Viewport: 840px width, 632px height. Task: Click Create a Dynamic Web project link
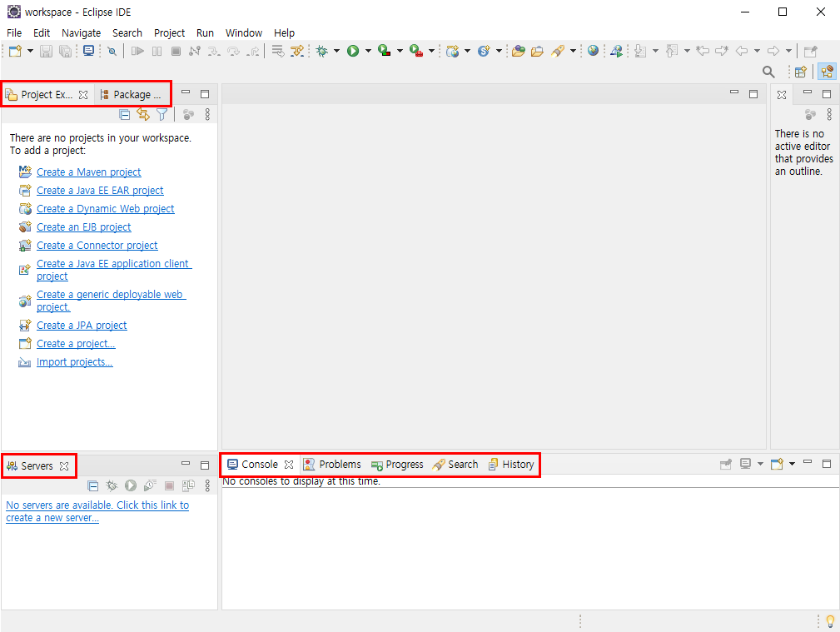tap(106, 208)
